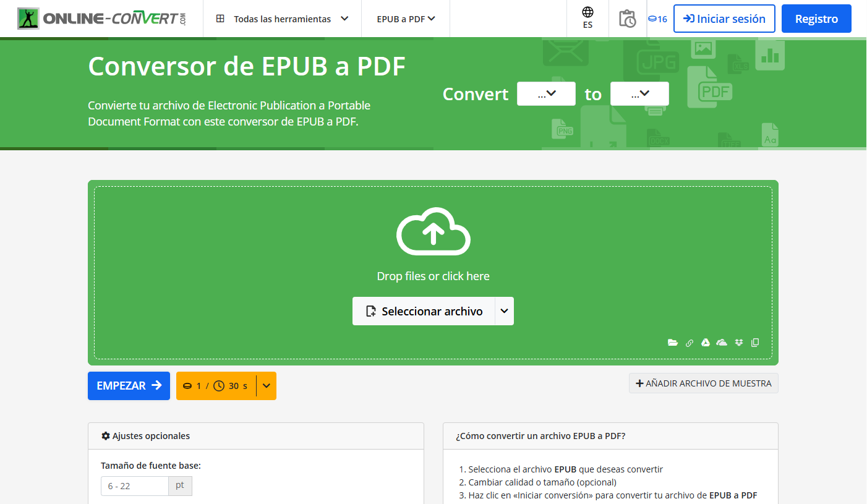The image size is (867, 504).
Task: Expand the Seleccionar archivo dropdown arrow
Action: (x=504, y=311)
